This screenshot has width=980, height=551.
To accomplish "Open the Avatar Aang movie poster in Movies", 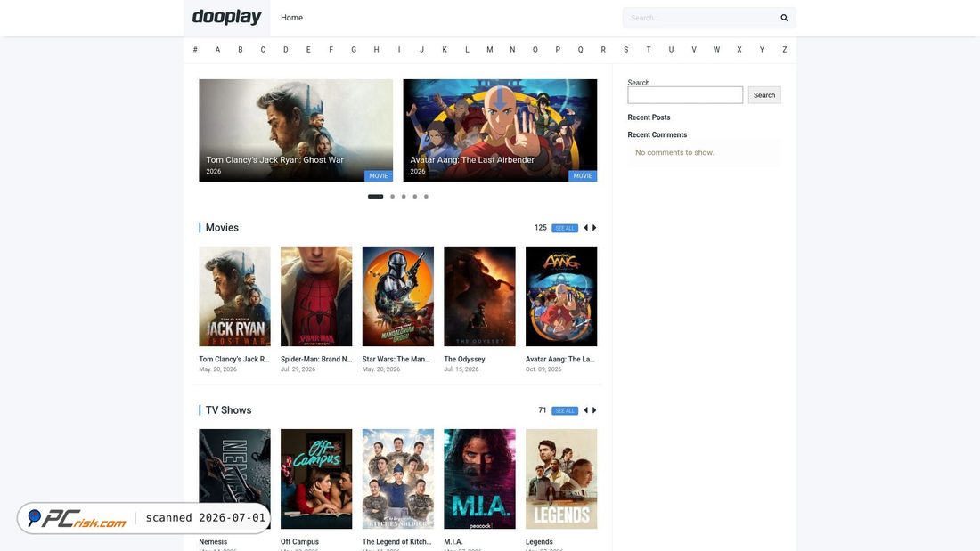I will click(561, 296).
